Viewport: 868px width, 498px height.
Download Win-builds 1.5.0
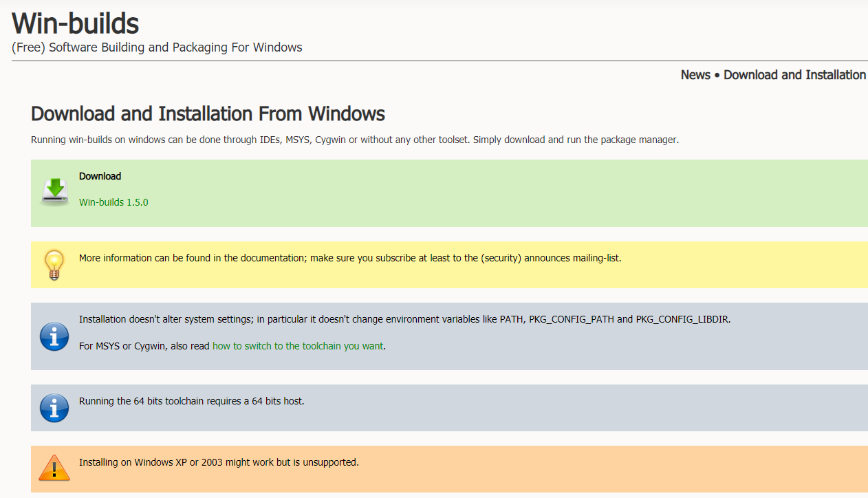[x=113, y=202]
